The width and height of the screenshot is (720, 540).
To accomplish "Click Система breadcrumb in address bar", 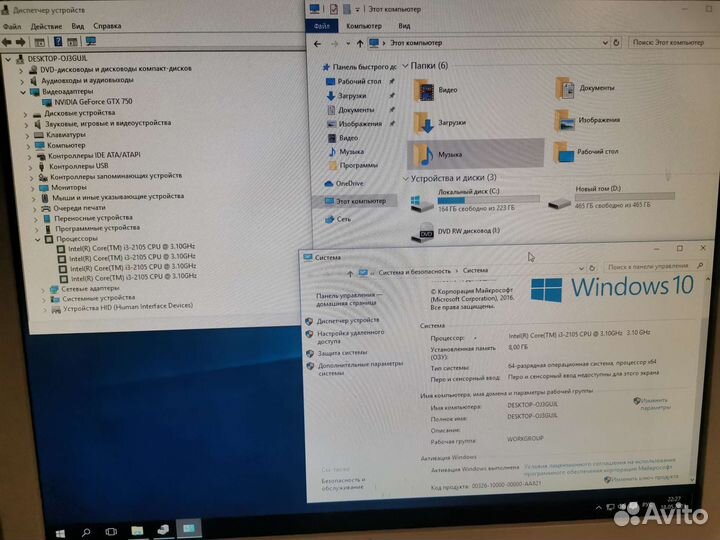I will (475, 270).
